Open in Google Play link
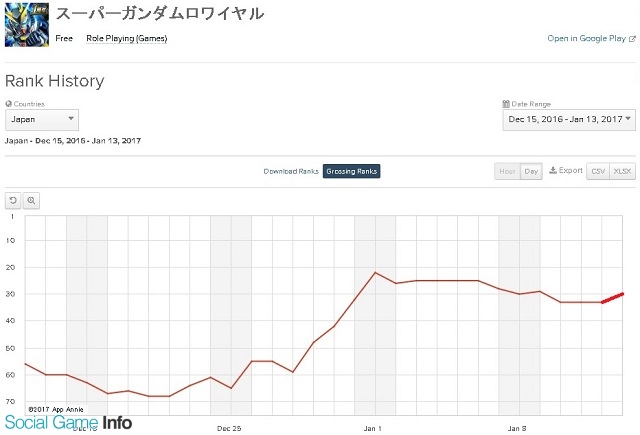The height and width of the screenshot is (435, 640). (x=587, y=38)
